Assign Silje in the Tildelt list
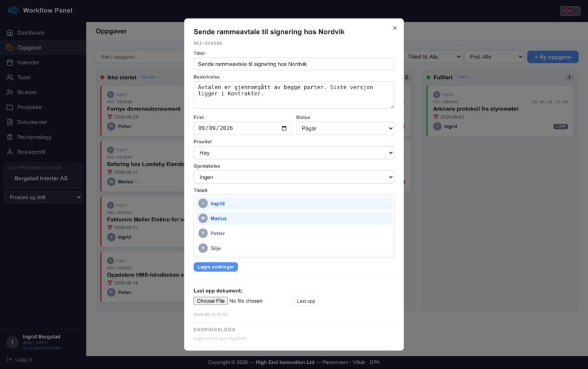The image size is (588, 369). [x=293, y=248]
